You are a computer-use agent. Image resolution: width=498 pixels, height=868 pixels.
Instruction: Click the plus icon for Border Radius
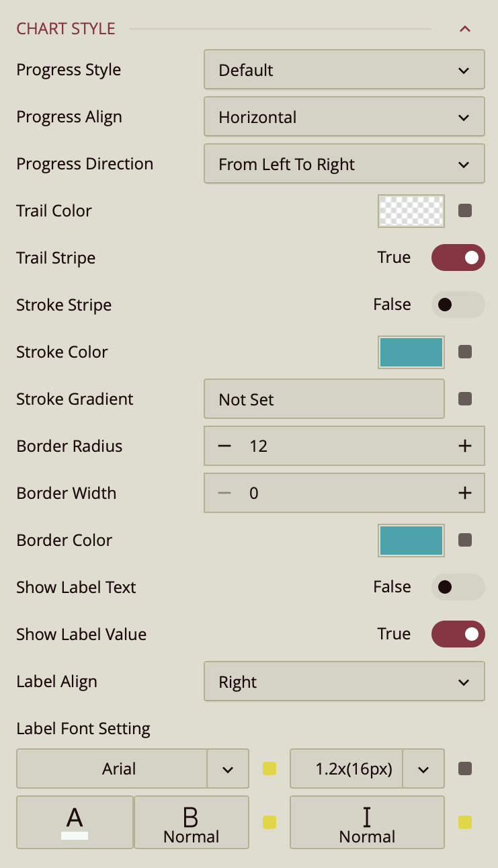(x=464, y=446)
